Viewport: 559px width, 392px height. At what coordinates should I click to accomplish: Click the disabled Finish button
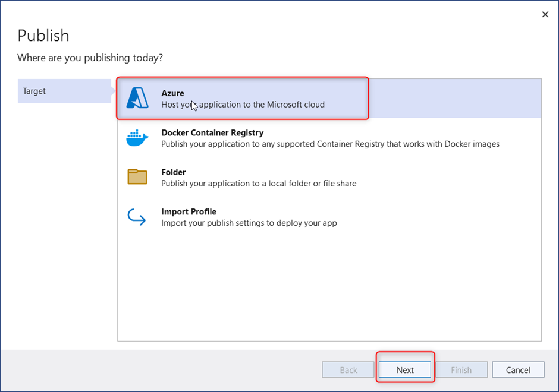tap(461, 370)
